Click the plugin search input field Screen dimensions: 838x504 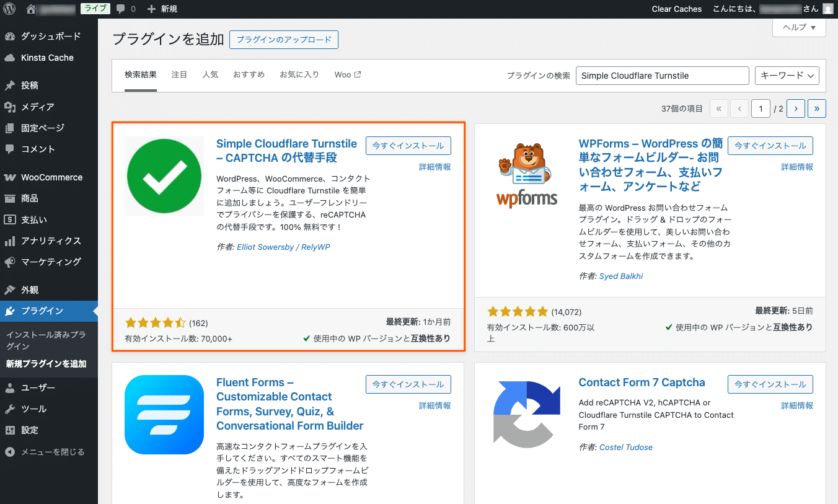point(661,75)
